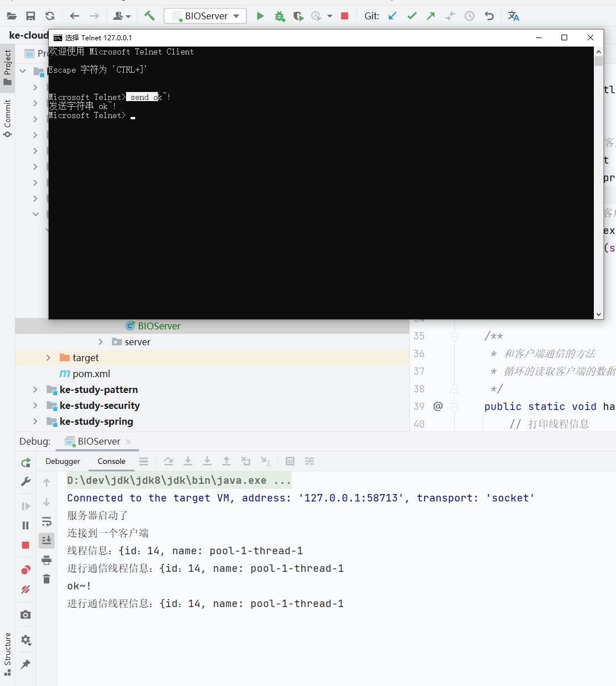Click the Reload/Sync from disk icon
This screenshot has width=616, height=686.
click(50, 16)
